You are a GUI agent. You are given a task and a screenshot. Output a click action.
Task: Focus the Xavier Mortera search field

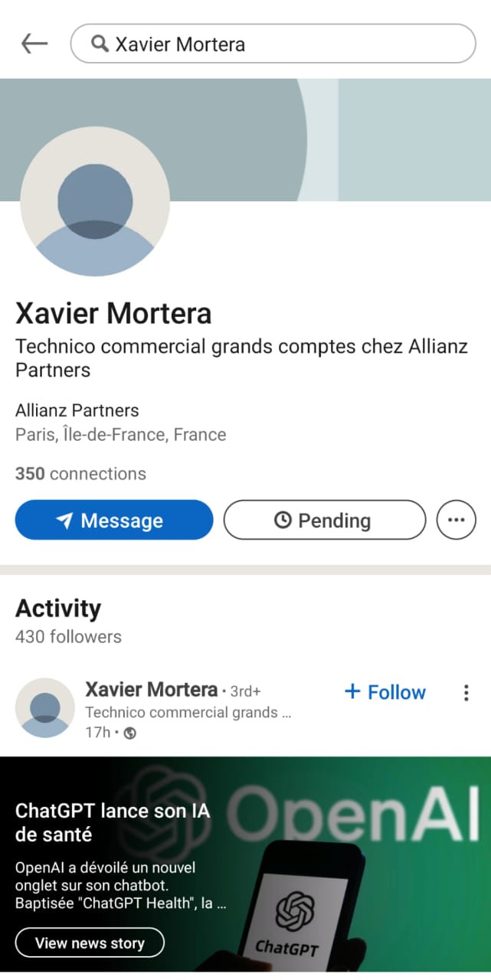pyautogui.click(x=283, y=44)
